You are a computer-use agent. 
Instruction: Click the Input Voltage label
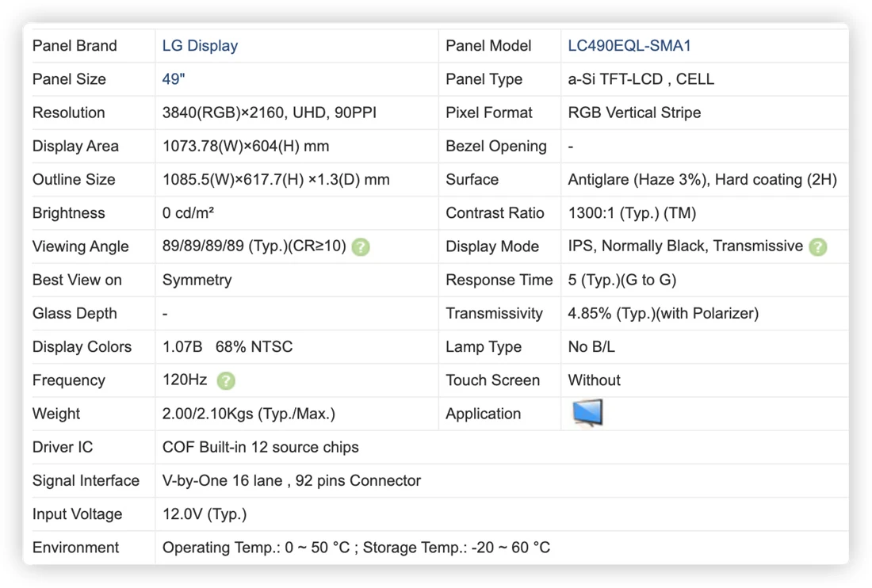(x=77, y=514)
